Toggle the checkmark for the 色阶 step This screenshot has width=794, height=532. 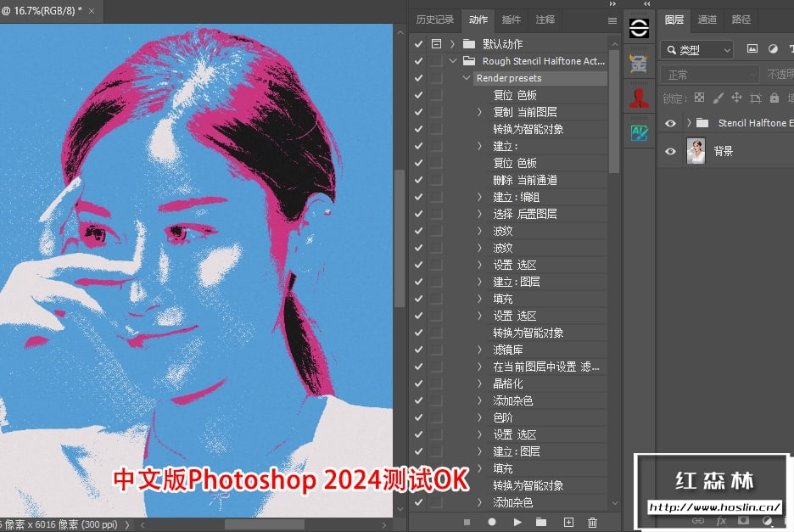click(x=418, y=417)
